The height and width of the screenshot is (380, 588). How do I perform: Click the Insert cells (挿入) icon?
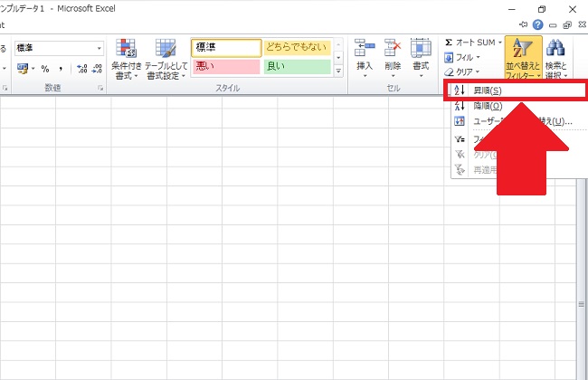pos(365,48)
